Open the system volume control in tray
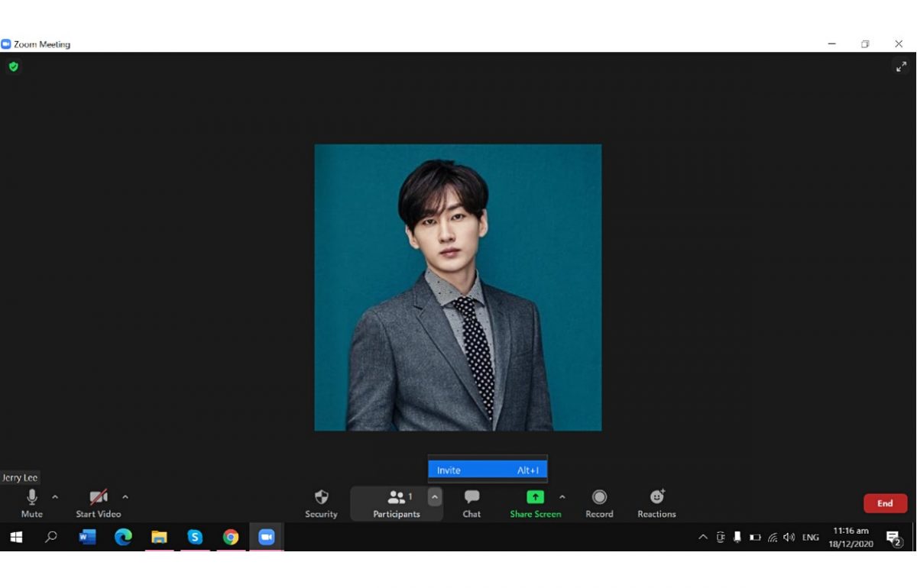Image resolution: width=917 pixels, height=588 pixels. pos(789,538)
